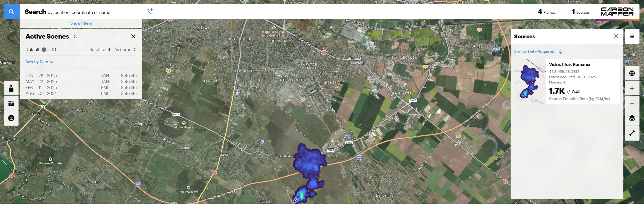Viewport: 644px width, 204px height.
Task: Select the AUG 02 2024 EMI scene
Action: [81, 93]
